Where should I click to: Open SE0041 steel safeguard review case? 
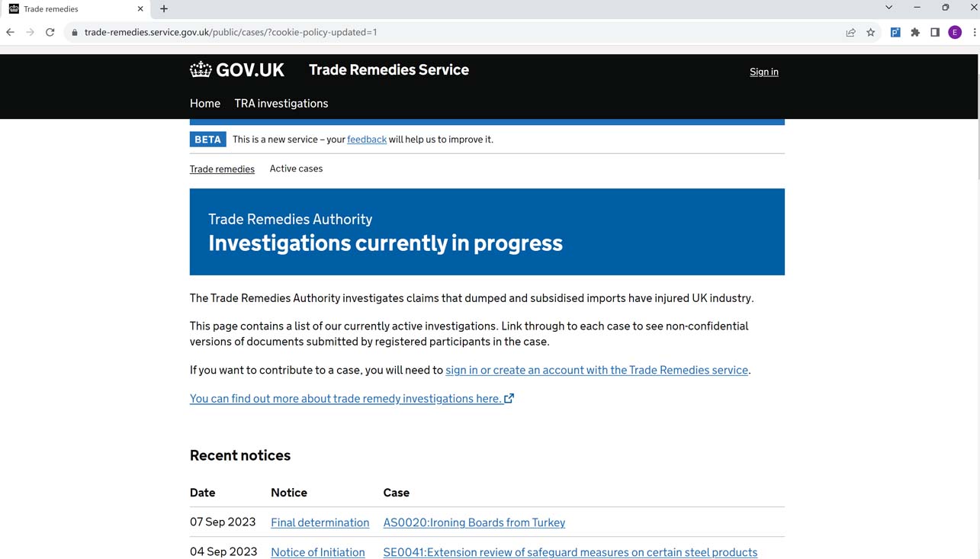coord(570,552)
